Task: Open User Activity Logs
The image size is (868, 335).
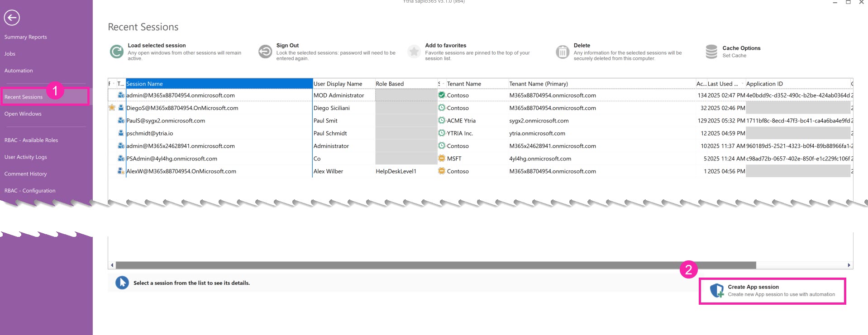Action: [x=26, y=157]
